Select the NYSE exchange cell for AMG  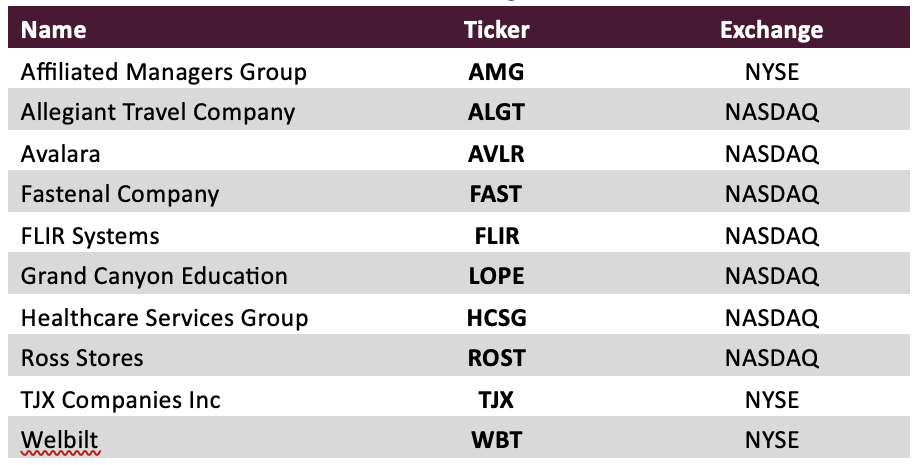tap(771, 72)
